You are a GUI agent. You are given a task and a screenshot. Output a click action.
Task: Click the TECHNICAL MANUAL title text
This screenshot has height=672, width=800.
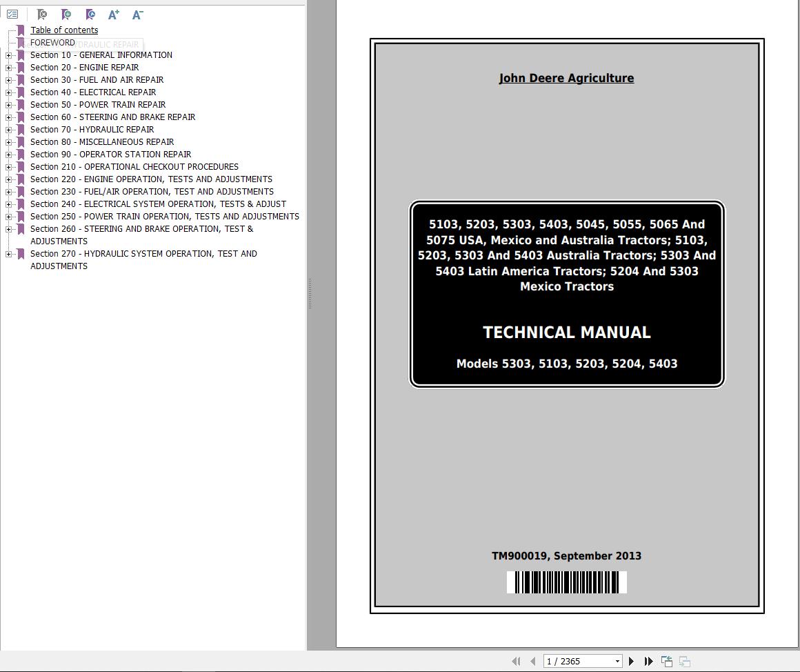tap(567, 332)
